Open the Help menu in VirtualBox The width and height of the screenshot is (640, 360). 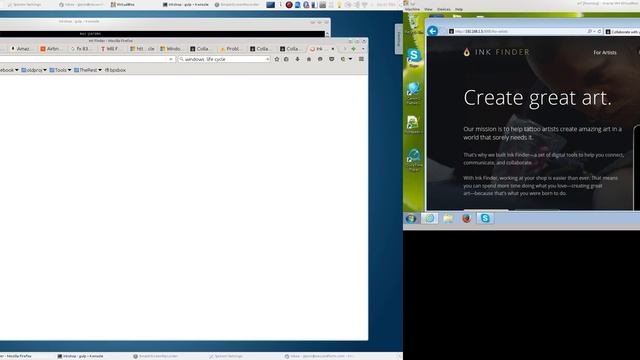[459, 9]
